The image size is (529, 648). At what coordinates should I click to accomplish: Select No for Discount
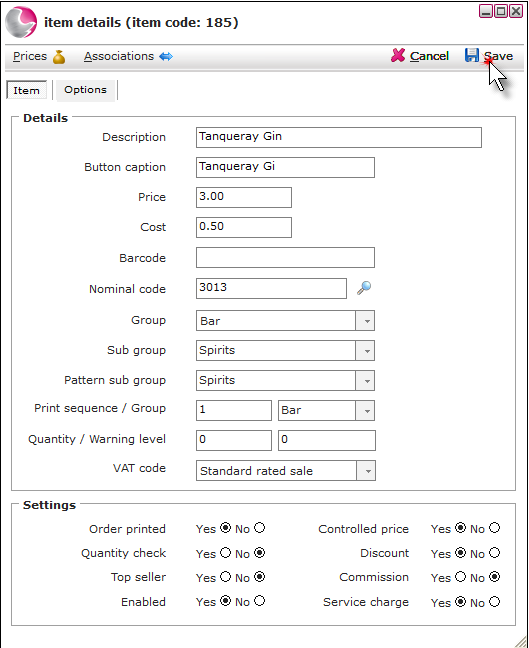[x=495, y=553]
